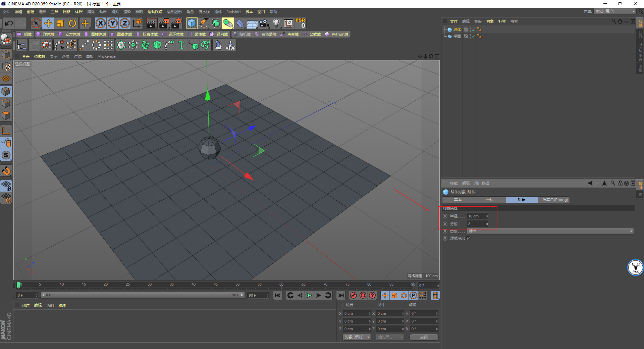Viewport: 644px width, 349px height.
Task: Click the Voronoi Fracture icon
Action: (x=157, y=45)
